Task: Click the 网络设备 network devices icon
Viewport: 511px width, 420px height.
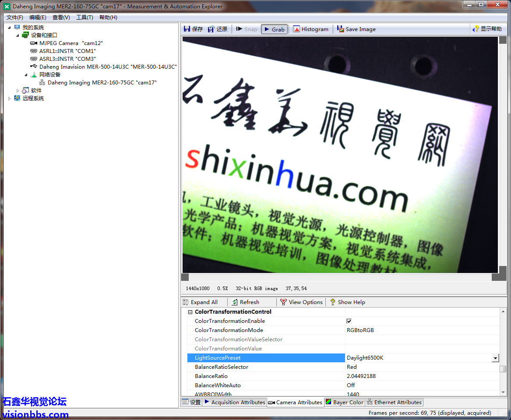Action: (x=34, y=74)
